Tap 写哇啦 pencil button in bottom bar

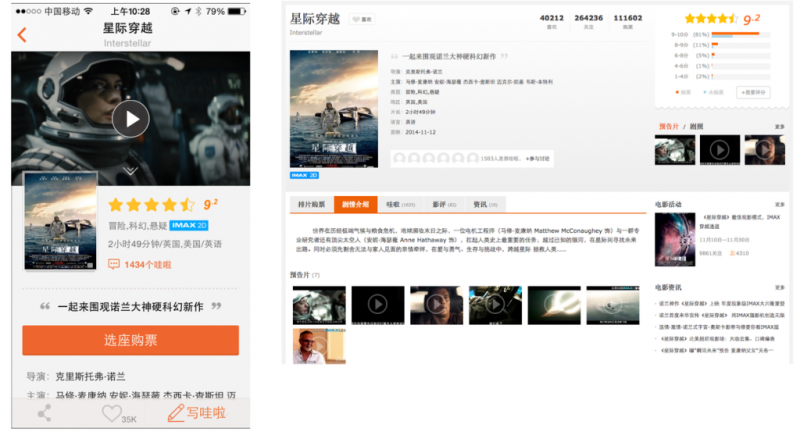196,413
